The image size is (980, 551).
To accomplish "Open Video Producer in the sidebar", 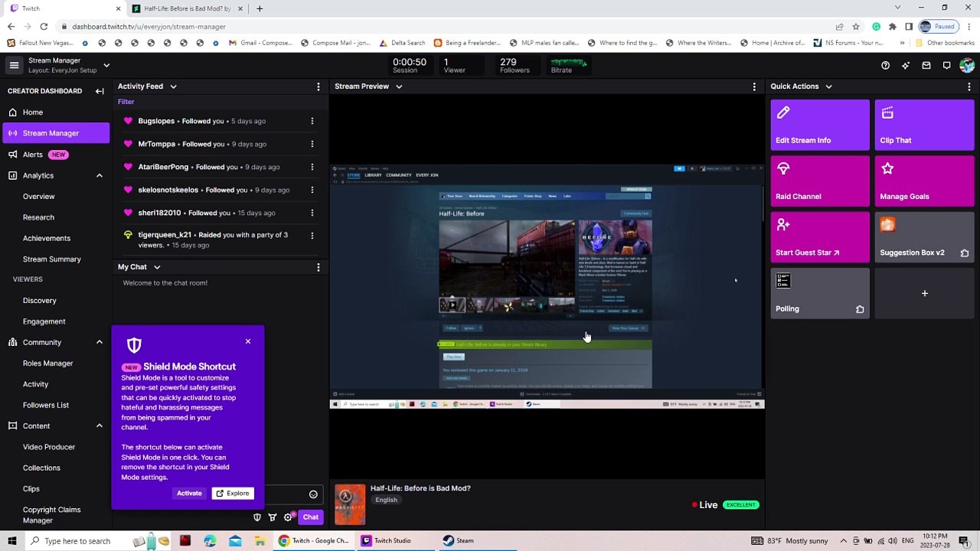I will click(49, 447).
